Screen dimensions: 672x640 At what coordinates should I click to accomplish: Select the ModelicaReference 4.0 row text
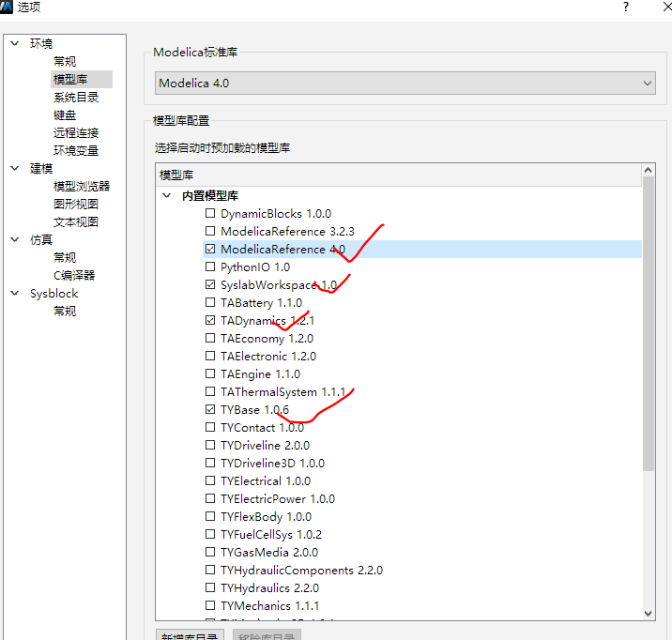tap(283, 250)
